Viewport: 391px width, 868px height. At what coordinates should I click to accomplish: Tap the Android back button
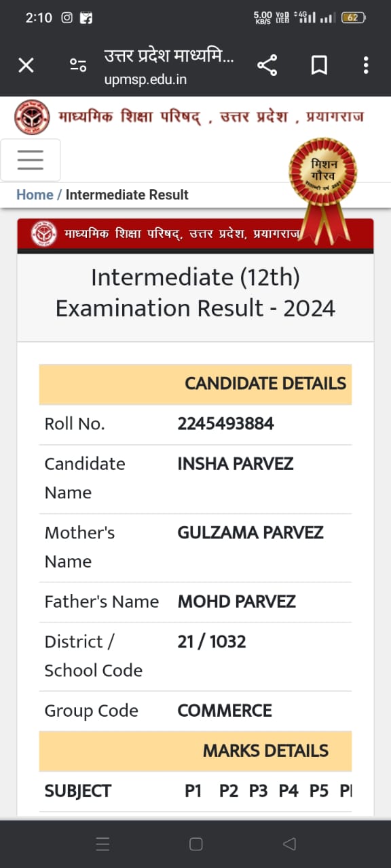pyautogui.click(x=289, y=844)
